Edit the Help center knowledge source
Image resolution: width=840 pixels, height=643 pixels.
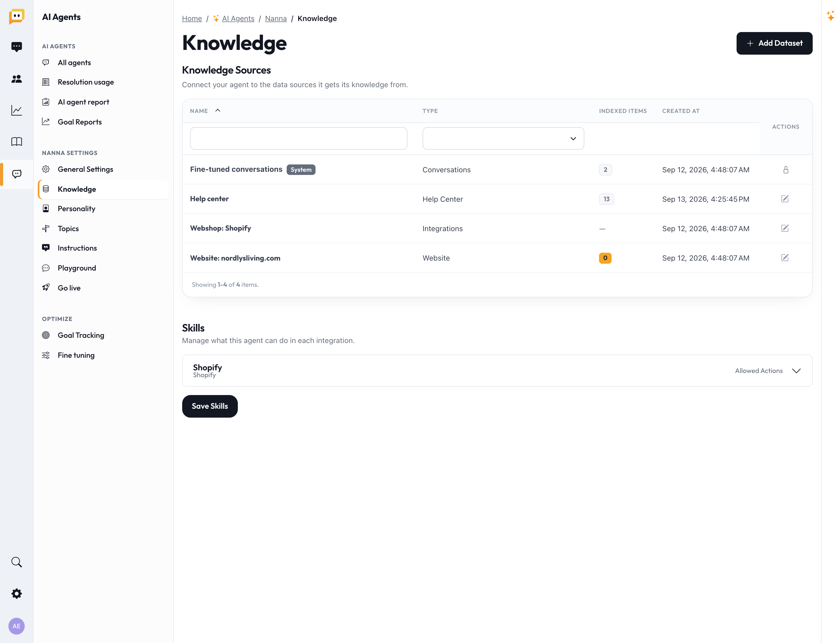[x=785, y=199]
